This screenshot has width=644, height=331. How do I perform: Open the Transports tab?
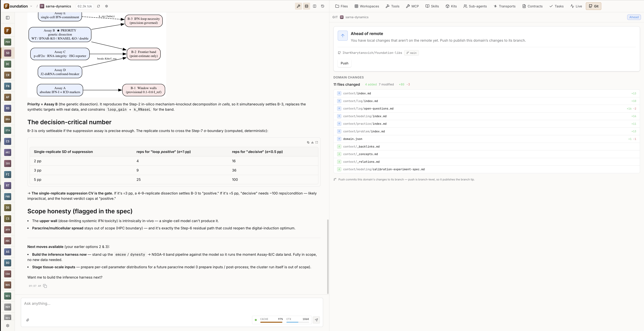pyautogui.click(x=505, y=6)
